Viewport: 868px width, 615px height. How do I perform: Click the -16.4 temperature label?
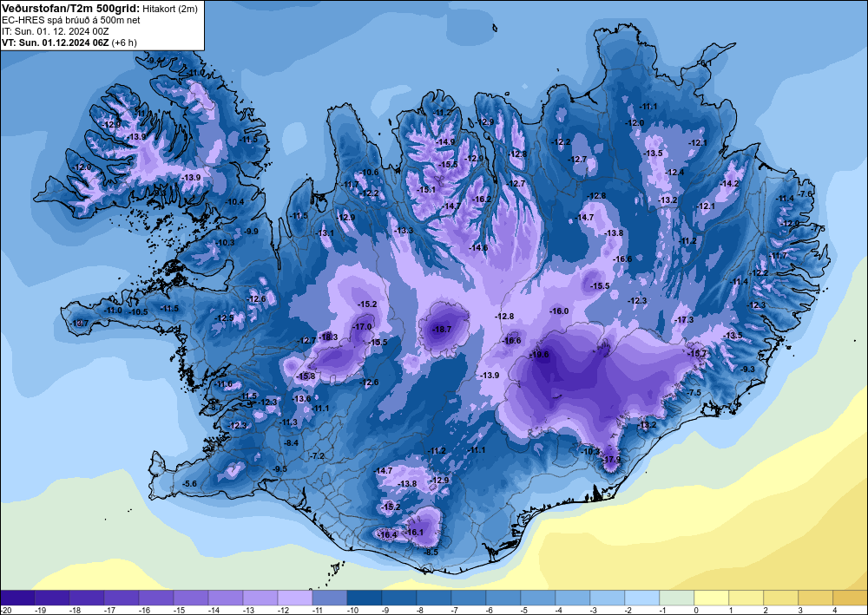coord(387,535)
